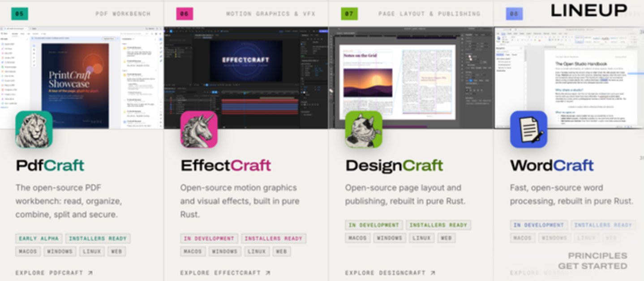Image resolution: width=644 pixels, height=281 pixels.
Task: Click the PdfCraft lion app icon
Action: click(x=34, y=130)
